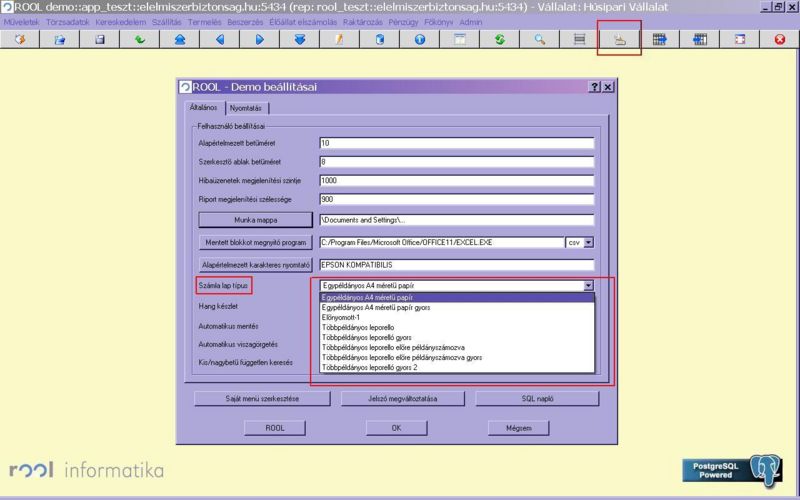Click the blue right arrow toolbar icon

click(259, 39)
